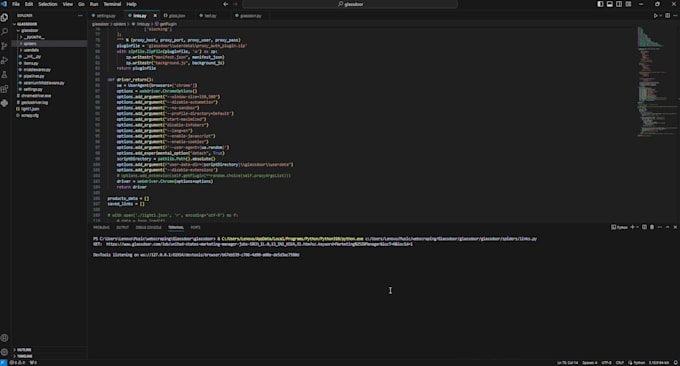The width and height of the screenshot is (680, 366).
Task: Open the Edit menu
Action: point(29,4)
